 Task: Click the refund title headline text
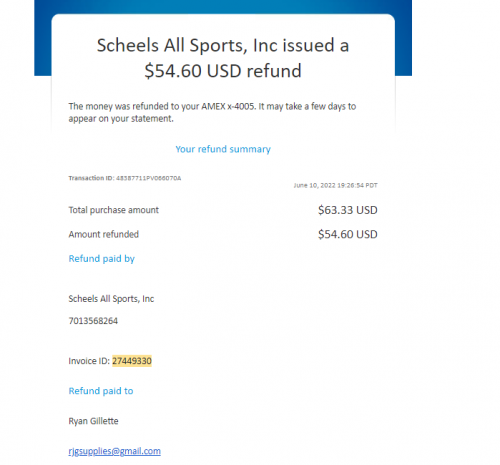coord(223,58)
